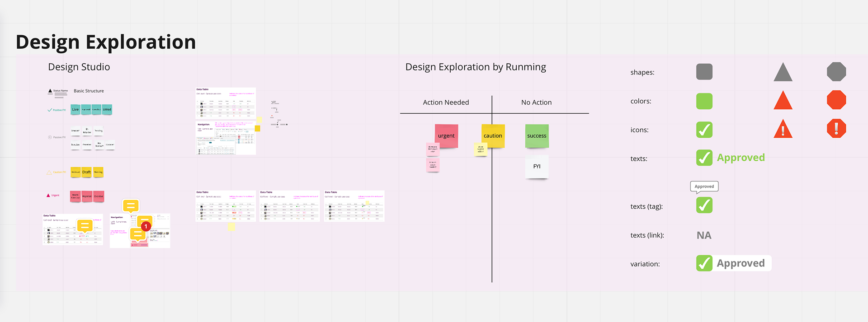Select the yellow caution sticky note
This screenshot has width=868, height=322.
tap(493, 136)
